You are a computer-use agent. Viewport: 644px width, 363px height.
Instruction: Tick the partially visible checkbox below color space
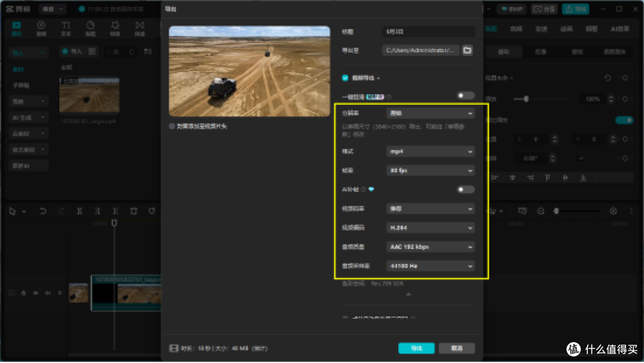pos(345,318)
